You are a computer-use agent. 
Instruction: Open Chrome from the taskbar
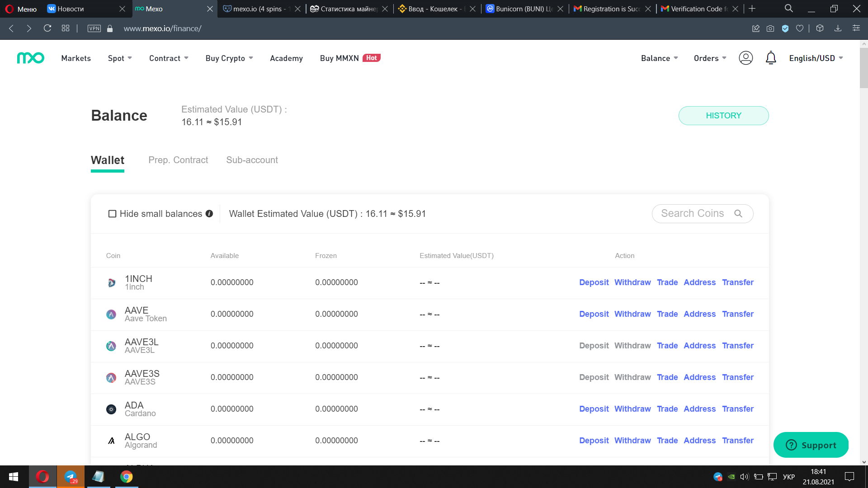tap(127, 477)
